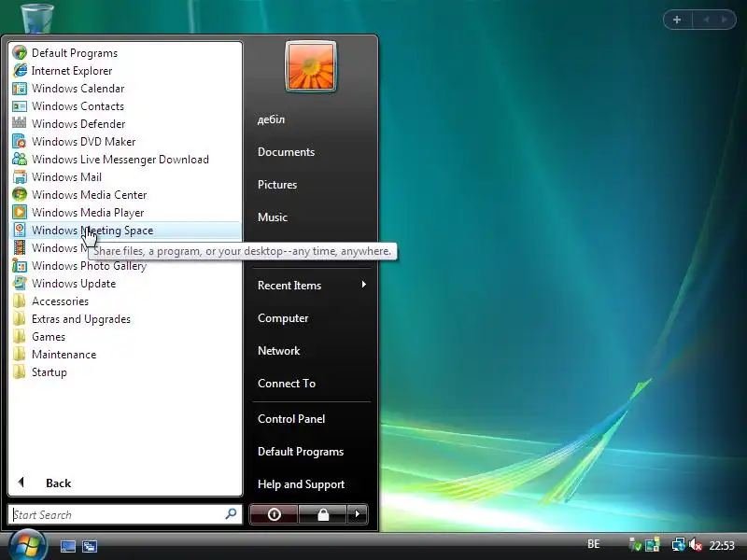Click the muted volume tray icon

click(696, 545)
